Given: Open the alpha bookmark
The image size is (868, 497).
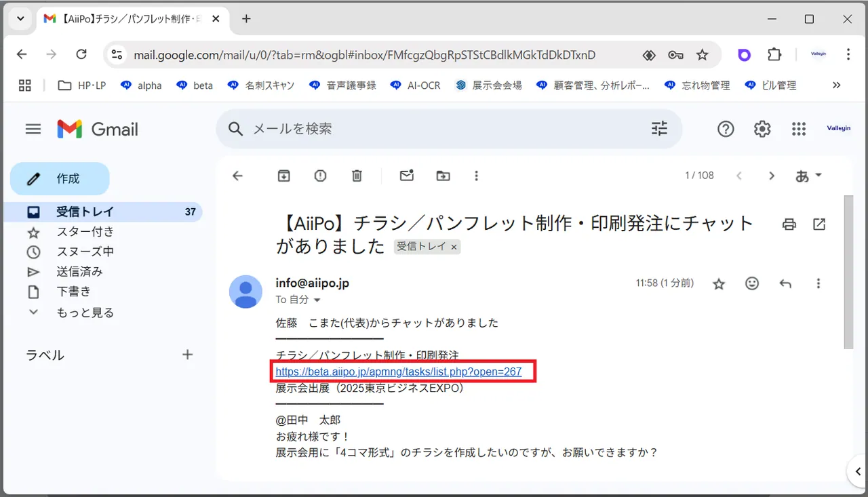Looking at the screenshot, I should [x=141, y=85].
